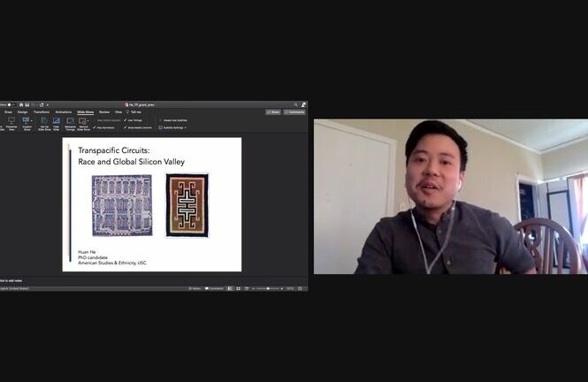Open the Notes pane from status bar
Image resolution: width=588 pixels, height=382 pixels.
pyautogui.click(x=195, y=288)
